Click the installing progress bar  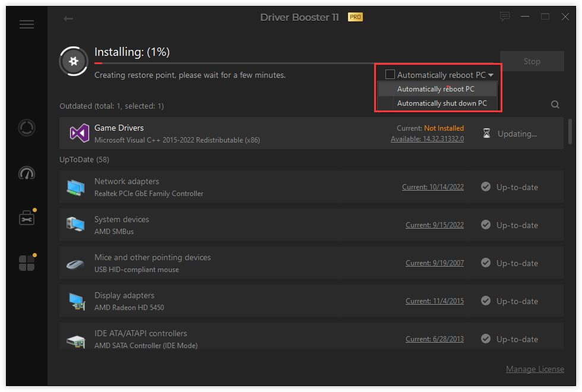coord(297,64)
